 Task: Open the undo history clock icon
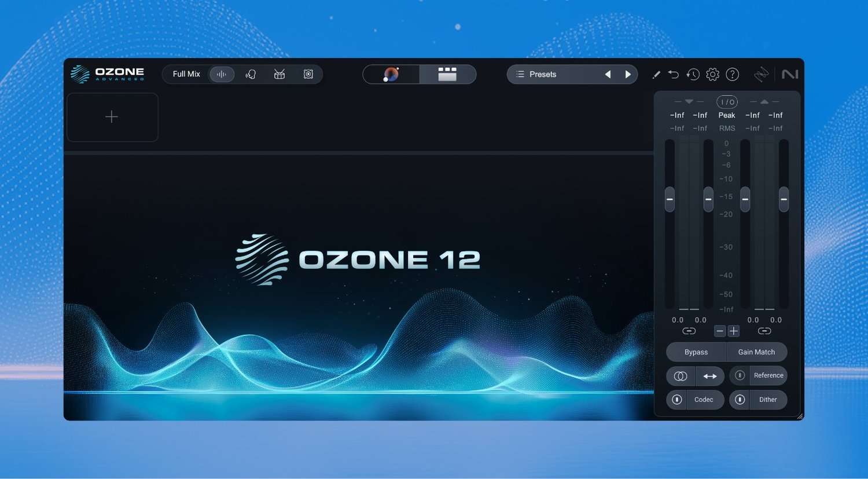(693, 74)
